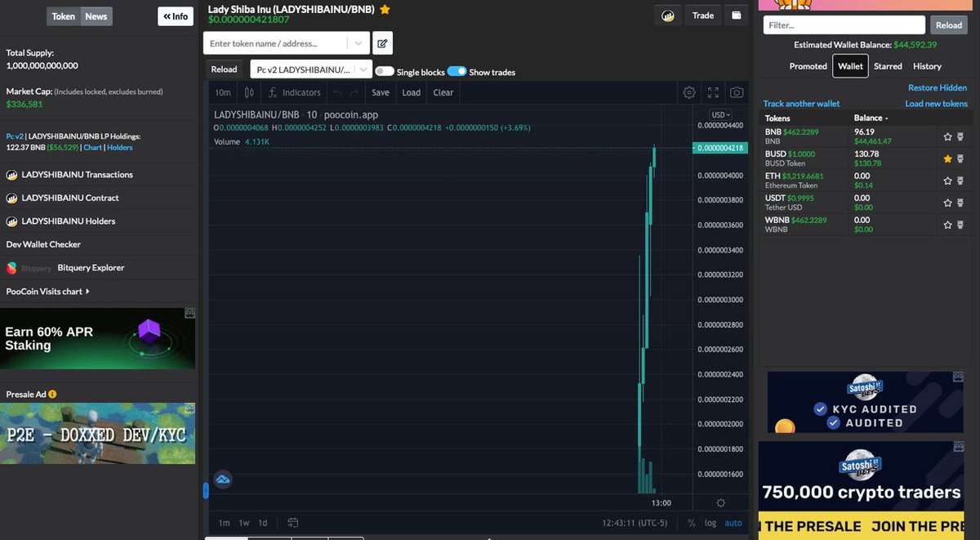The image size is (980, 540).
Task: Star the WBNB token row
Action: [948, 225]
